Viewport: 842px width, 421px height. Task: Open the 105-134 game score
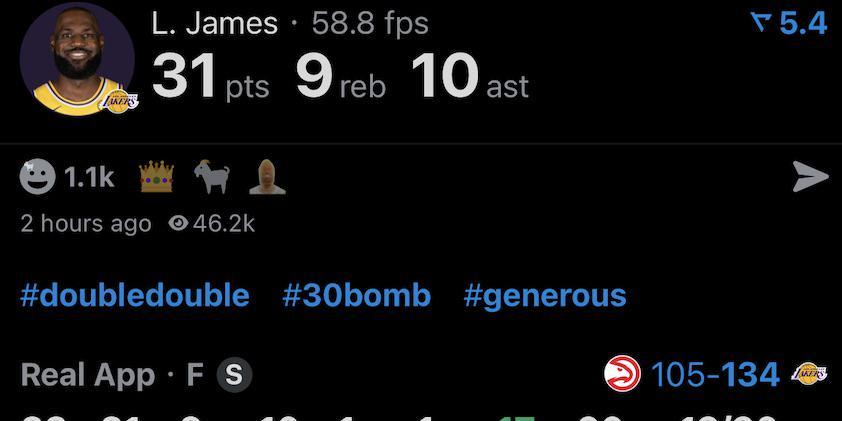(x=715, y=375)
